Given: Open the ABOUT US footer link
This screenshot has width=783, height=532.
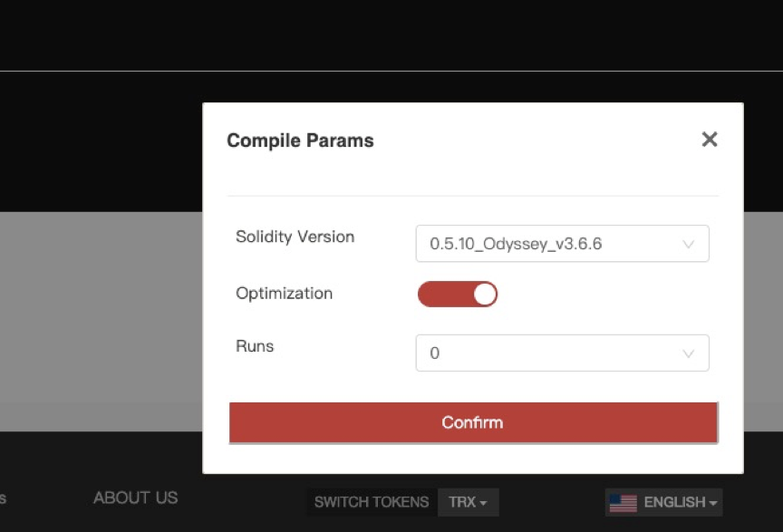Looking at the screenshot, I should coord(135,498).
